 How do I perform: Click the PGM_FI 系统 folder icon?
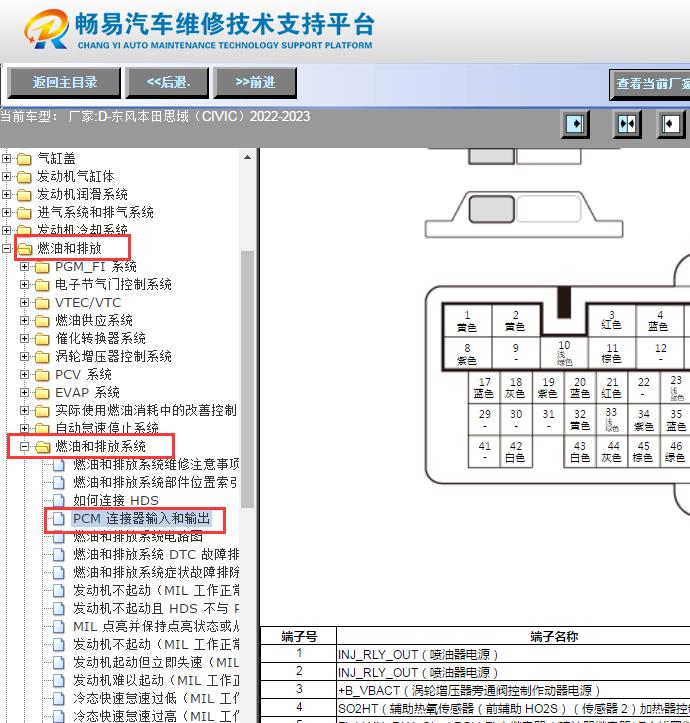pos(42,267)
